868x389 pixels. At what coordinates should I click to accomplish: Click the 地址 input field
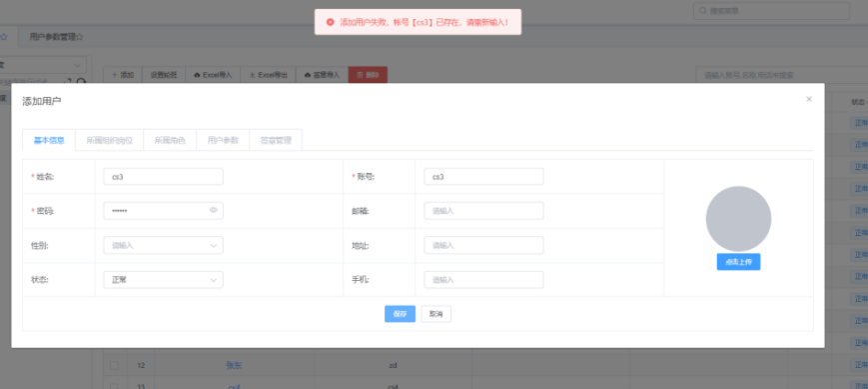pyautogui.click(x=483, y=245)
